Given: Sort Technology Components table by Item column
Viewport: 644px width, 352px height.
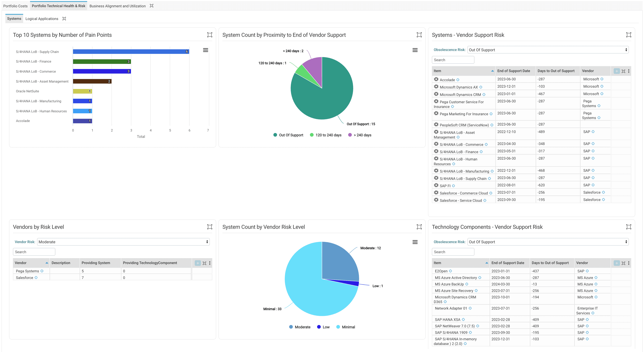Looking at the screenshot, I should (x=461, y=263).
